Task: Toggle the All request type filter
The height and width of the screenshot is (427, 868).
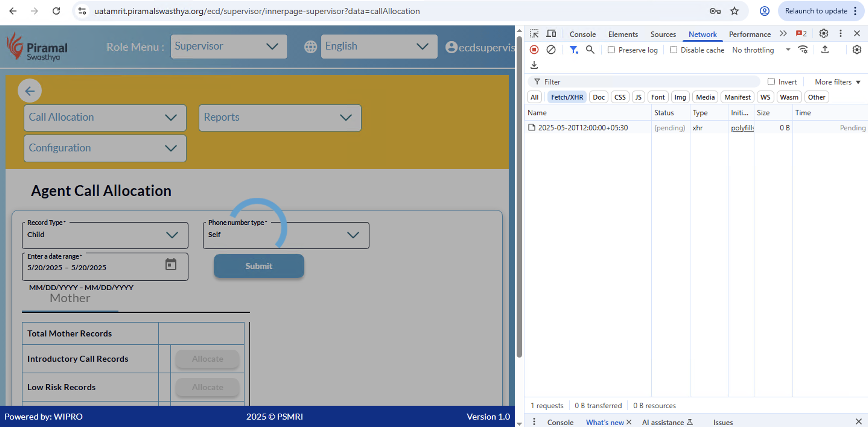Action: 534,97
